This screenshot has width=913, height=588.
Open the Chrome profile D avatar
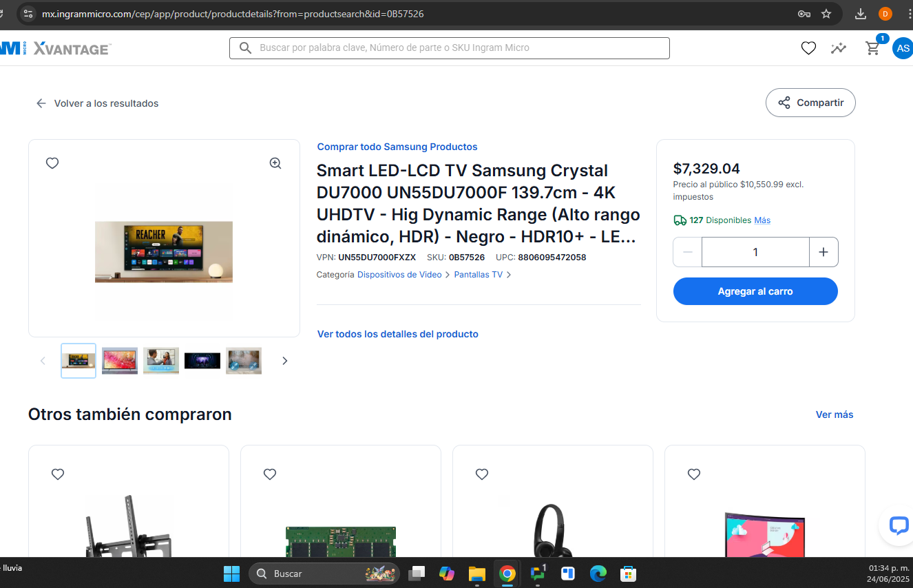click(885, 14)
